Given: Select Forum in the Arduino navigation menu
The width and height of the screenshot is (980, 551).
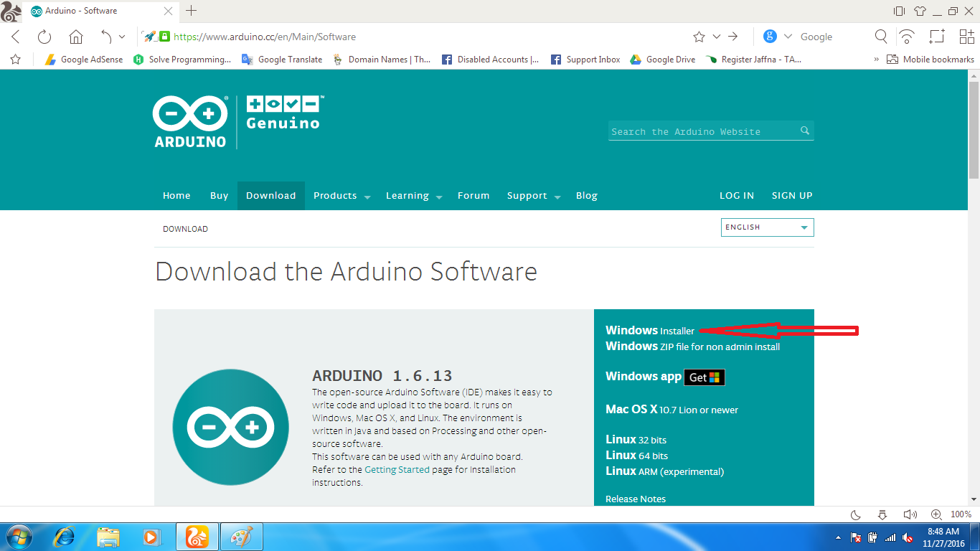Looking at the screenshot, I should 473,195.
